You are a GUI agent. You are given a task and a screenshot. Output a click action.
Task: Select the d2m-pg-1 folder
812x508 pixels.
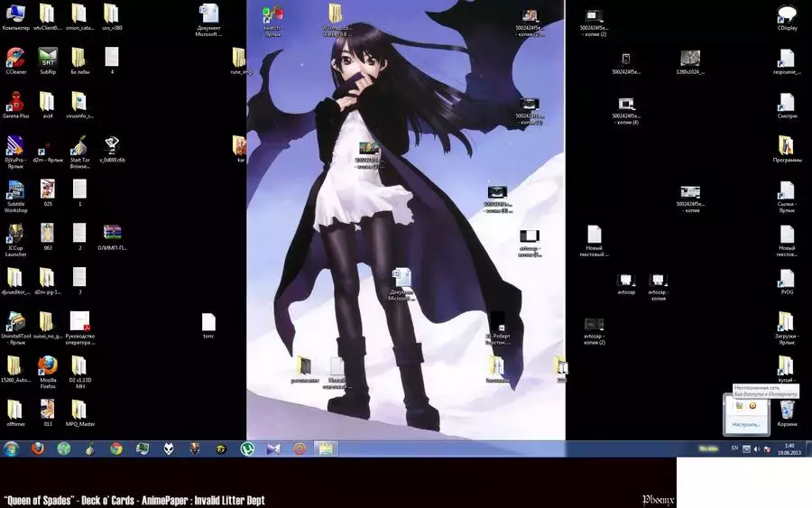[48, 282]
